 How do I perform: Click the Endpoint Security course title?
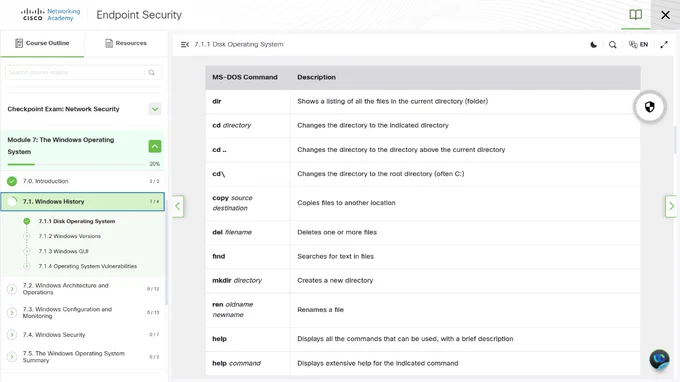139,15
